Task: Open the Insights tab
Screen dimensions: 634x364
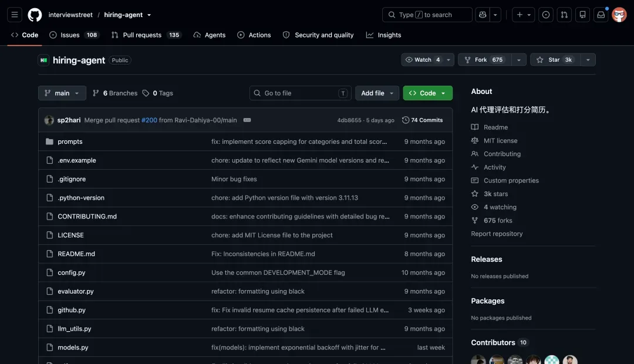Action: (384, 35)
